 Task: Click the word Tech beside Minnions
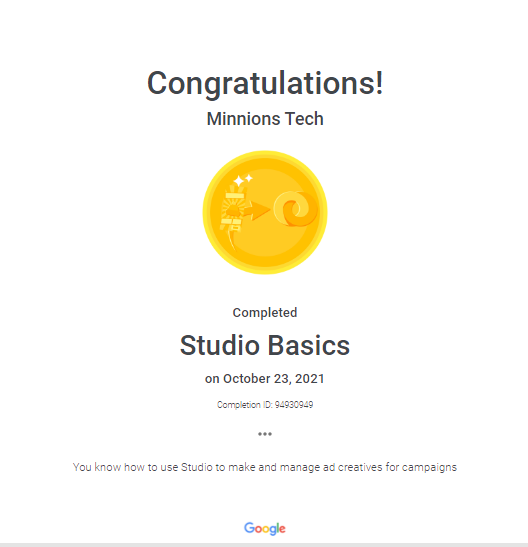point(304,119)
